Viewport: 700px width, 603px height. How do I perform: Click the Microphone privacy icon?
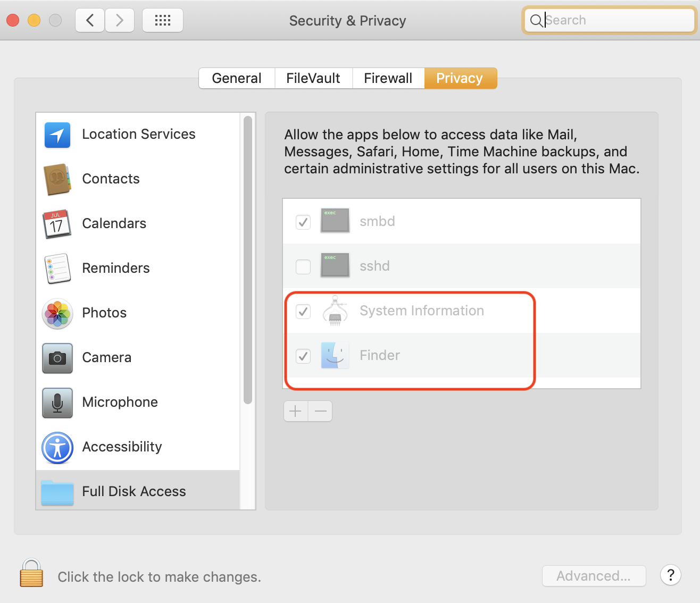point(57,403)
